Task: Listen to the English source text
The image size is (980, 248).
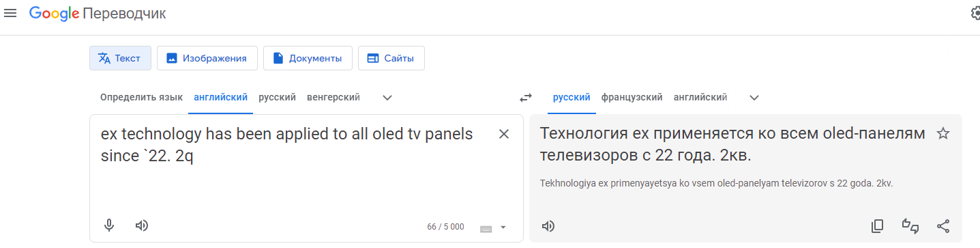Action: pyautogui.click(x=142, y=225)
